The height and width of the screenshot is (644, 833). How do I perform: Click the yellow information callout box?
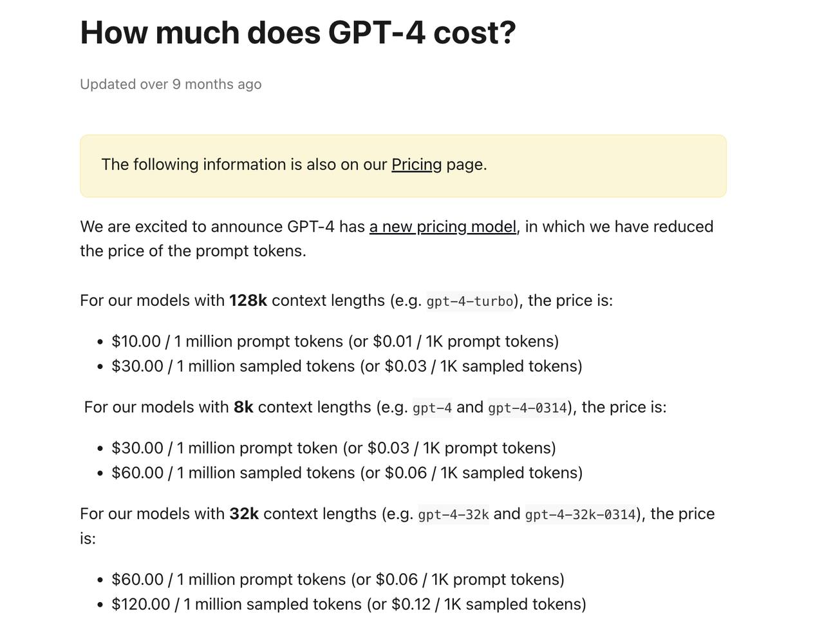click(579, 166)
